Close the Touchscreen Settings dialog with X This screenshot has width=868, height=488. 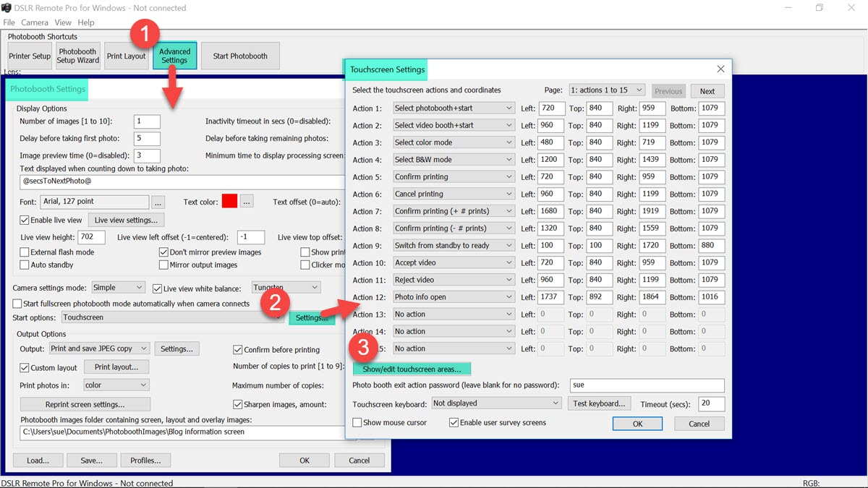coord(720,69)
